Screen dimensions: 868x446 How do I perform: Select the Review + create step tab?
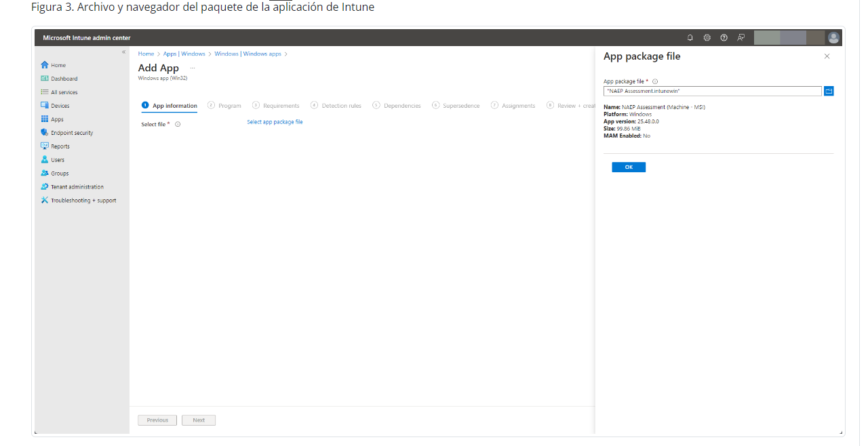point(571,106)
